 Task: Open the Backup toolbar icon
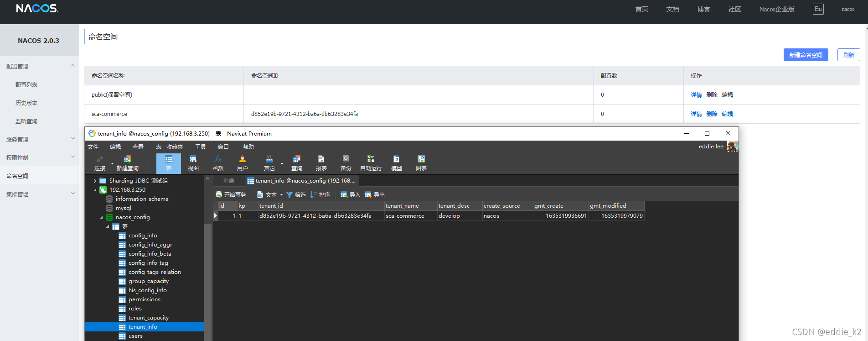click(x=346, y=163)
